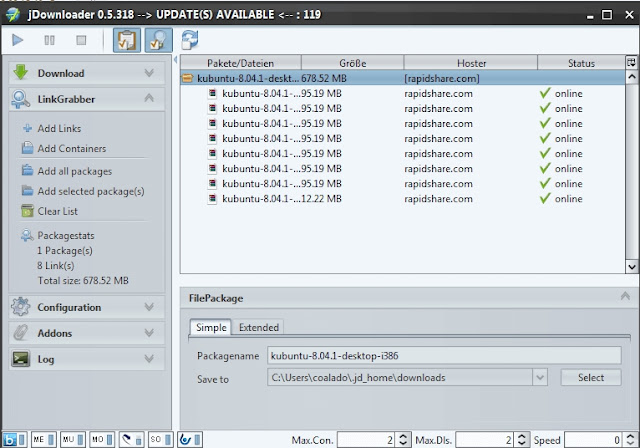Switch to the Extended tab
This screenshot has height=448, width=640.
258,327
